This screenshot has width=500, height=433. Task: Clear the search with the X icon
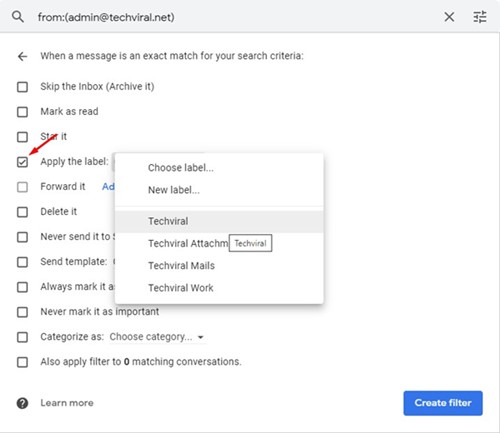click(449, 17)
